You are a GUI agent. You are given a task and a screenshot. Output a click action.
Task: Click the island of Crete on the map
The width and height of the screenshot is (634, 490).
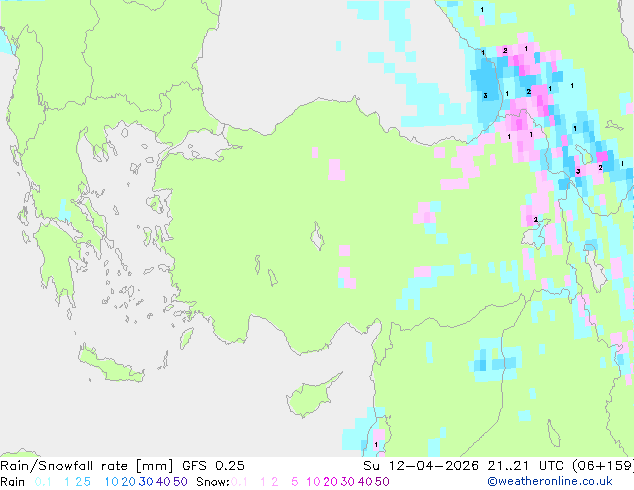111,366
